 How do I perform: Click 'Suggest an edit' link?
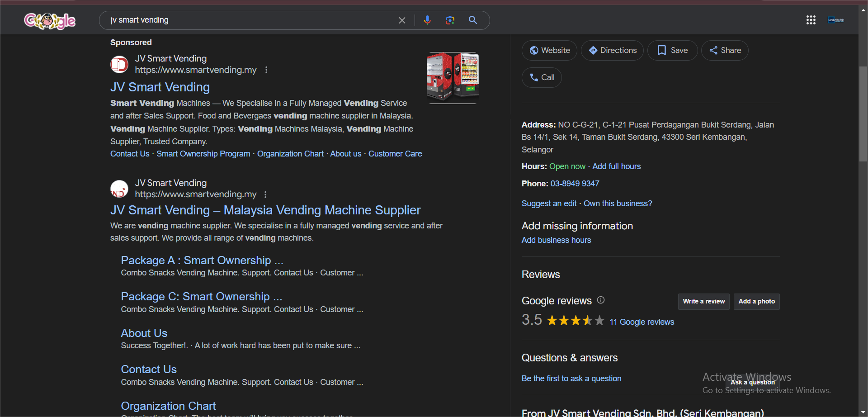(549, 204)
